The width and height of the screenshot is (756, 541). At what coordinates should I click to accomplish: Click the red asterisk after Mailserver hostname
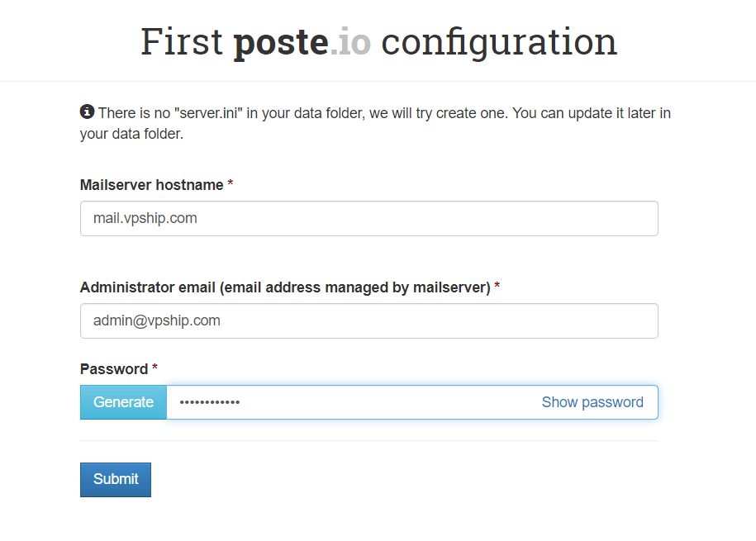coord(231,185)
